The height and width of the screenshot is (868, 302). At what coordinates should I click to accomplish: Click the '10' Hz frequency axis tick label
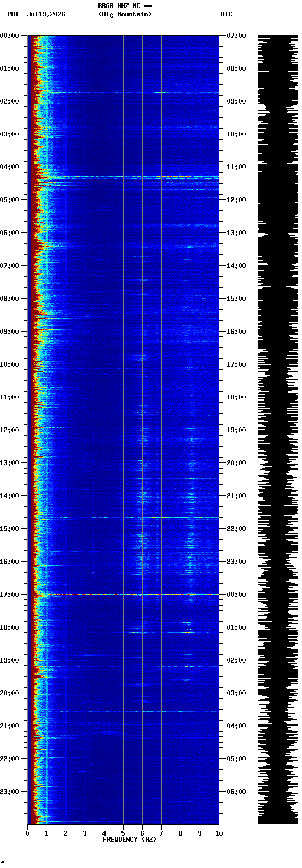pyautogui.click(x=219, y=833)
